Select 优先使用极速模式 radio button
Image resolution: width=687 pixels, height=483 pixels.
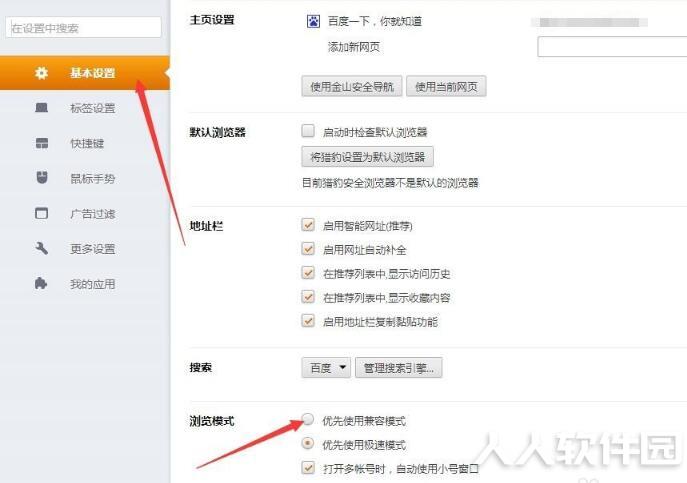pyautogui.click(x=308, y=444)
